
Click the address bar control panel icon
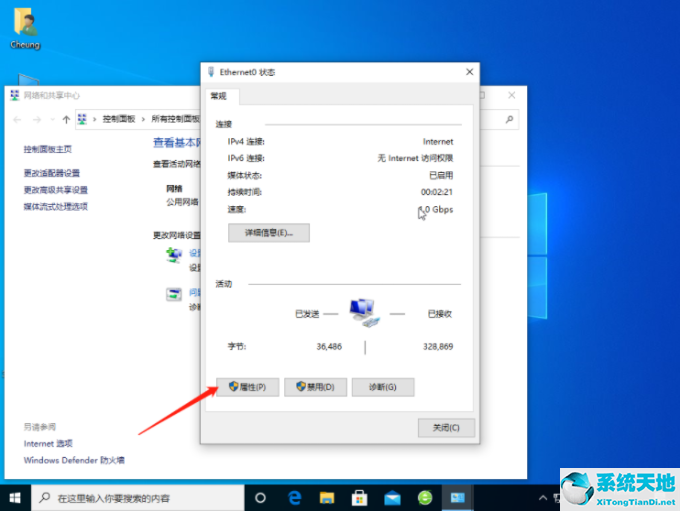pyautogui.click(x=82, y=119)
